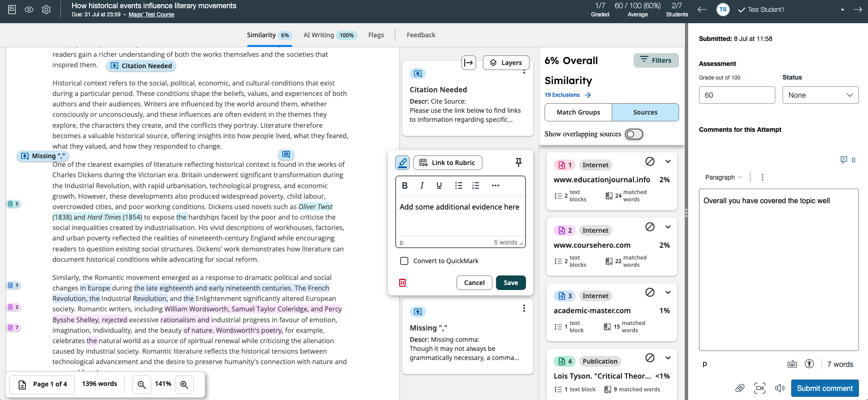Open the Paragraph style dropdown

[x=724, y=177]
